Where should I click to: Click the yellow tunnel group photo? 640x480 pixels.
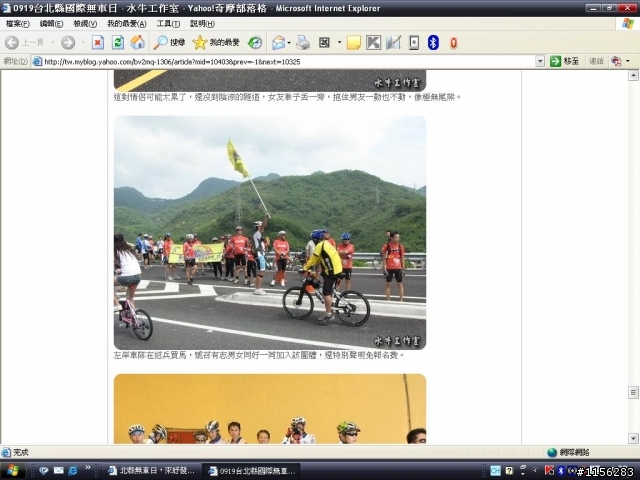coord(270,409)
